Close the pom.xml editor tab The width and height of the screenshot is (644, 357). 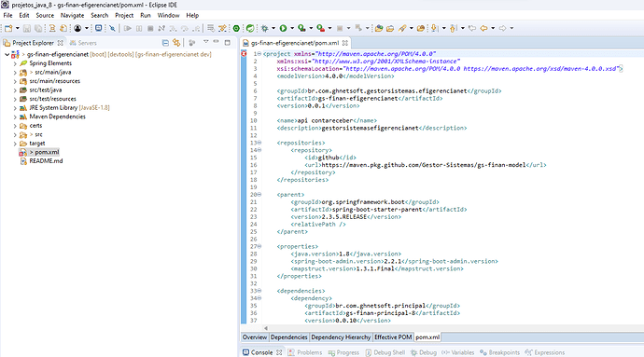point(345,43)
